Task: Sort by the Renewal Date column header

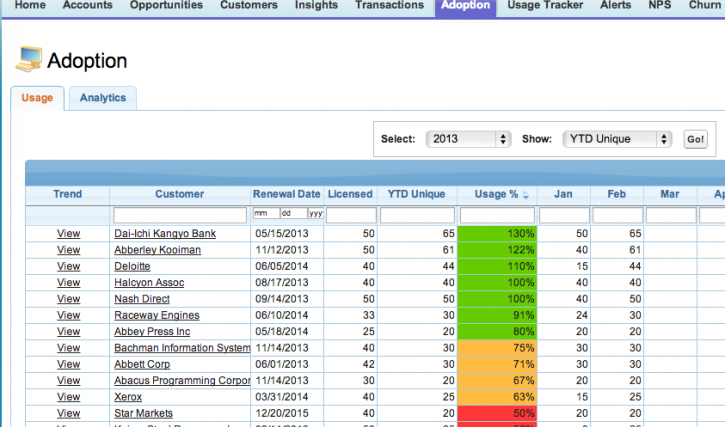Action: [x=286, y=194]
